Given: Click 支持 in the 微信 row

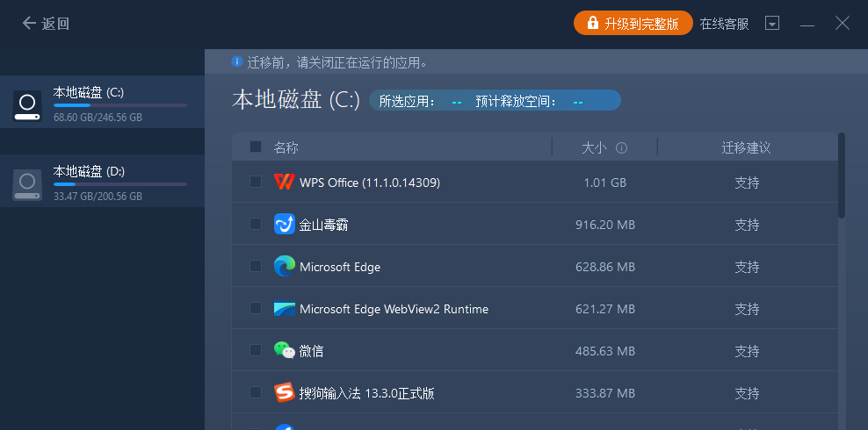Looking at the screenshot, I should pyautogui.click(x=747, y=351).
